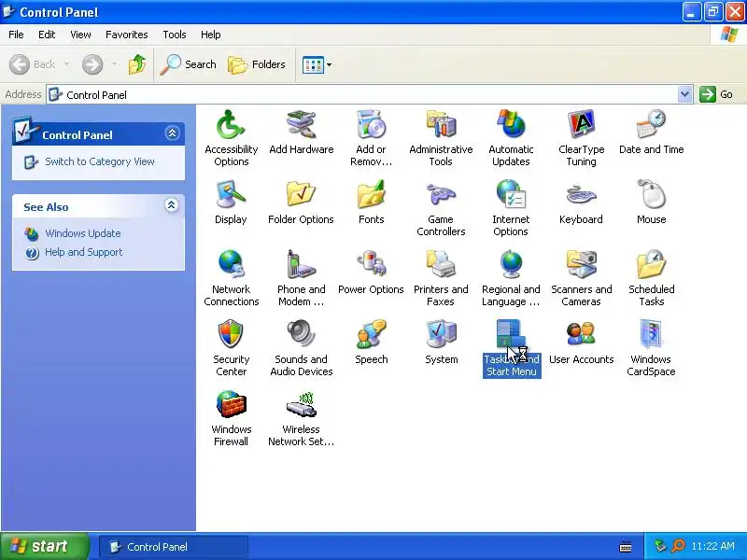This screenshot has height=560, width=747.
Task: Select Scanners and Cameras icon
Action: click(x=581, y=264)
